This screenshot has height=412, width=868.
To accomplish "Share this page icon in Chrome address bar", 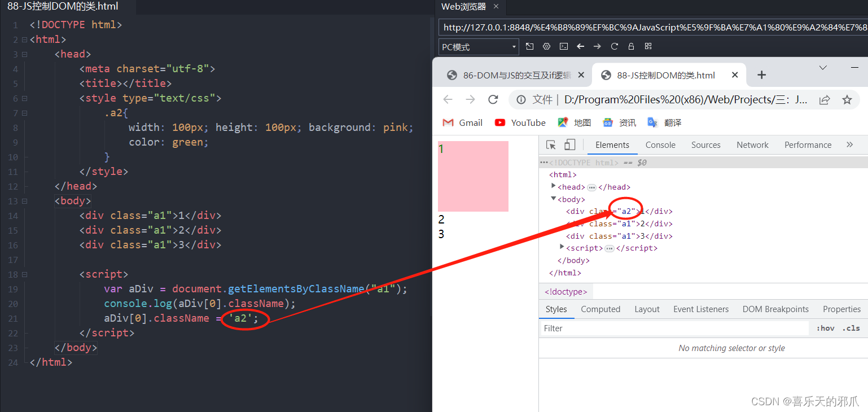I will [825, 100].
